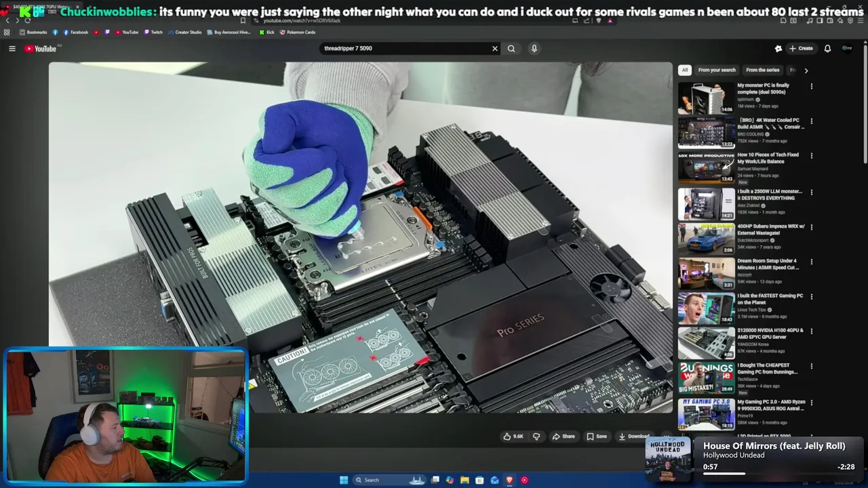Open thumbnail of 400HP Subaru Impreza video
Image resolution: width=868 pixels, height=488 pixels.
click(706, 239)
